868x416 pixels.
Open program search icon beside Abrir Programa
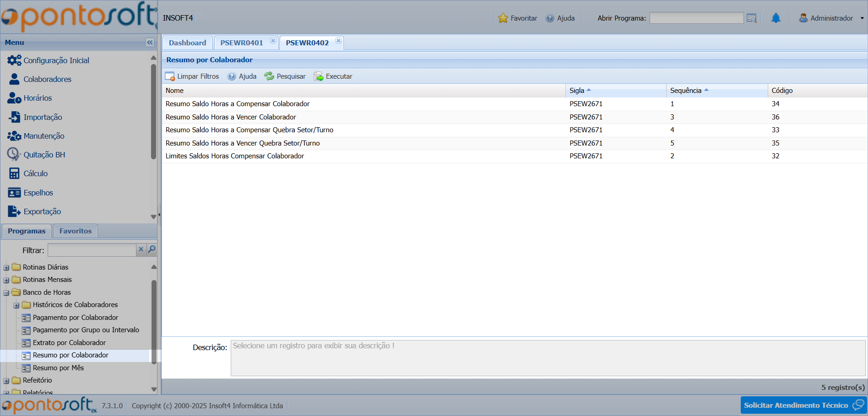(x=751, y=18)
